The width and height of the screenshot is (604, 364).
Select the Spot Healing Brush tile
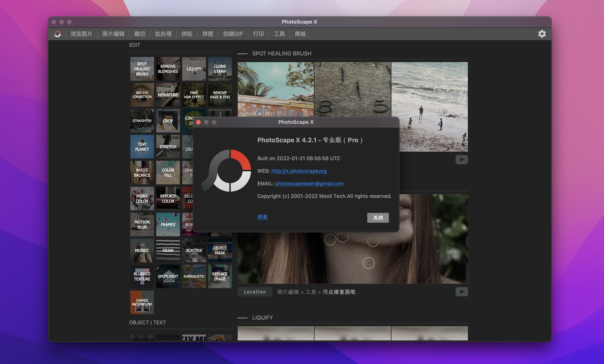pyautogui.click(x=142, y=69)
